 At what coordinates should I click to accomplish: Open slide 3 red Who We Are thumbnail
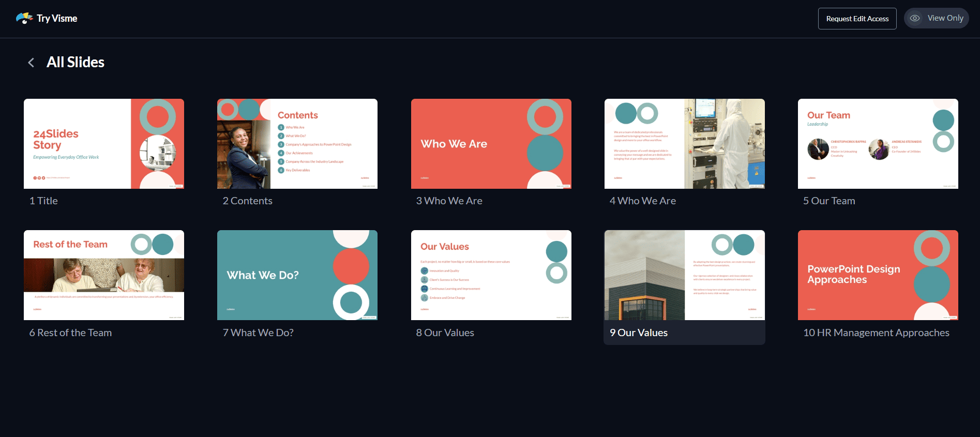pos(491,144)
